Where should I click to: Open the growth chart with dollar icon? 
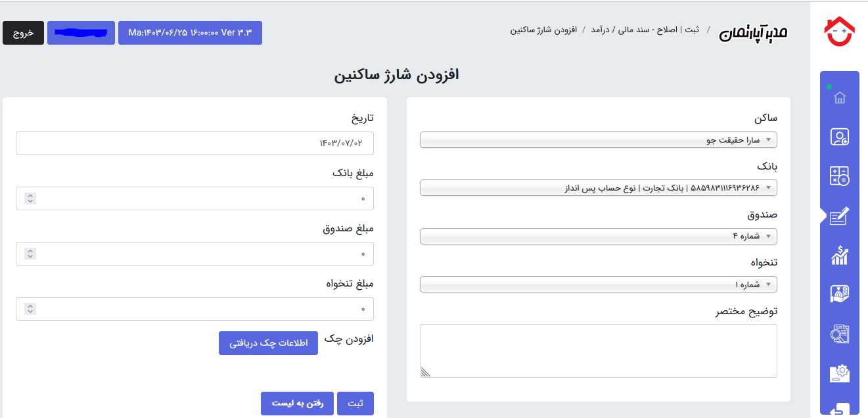coord(839,256)
